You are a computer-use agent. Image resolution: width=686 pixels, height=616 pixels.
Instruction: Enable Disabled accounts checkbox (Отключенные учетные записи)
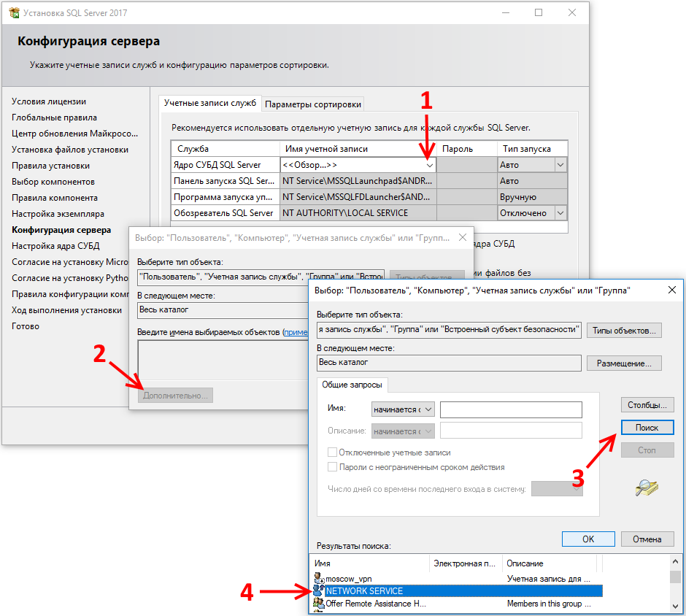click(333, 452)
